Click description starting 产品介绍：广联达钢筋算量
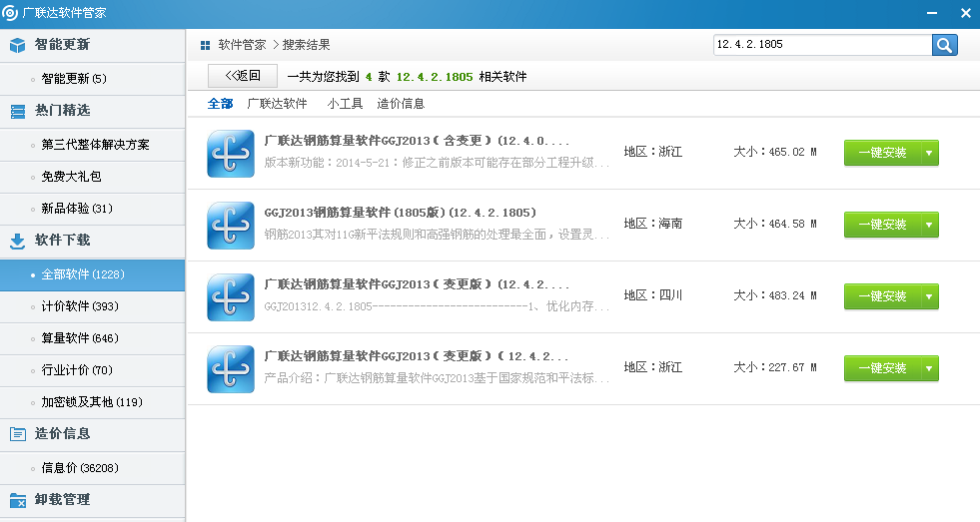This screenshot has height=522, width=980. (x=437, y=378)
